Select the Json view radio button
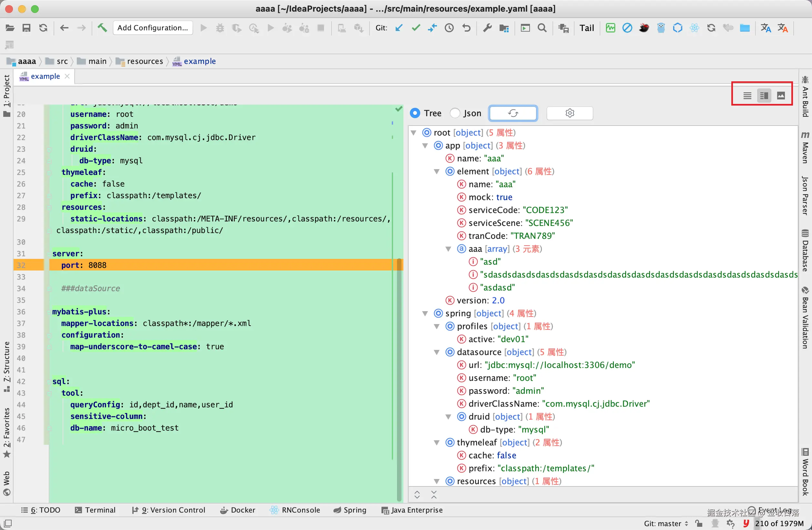 (455, 113)
